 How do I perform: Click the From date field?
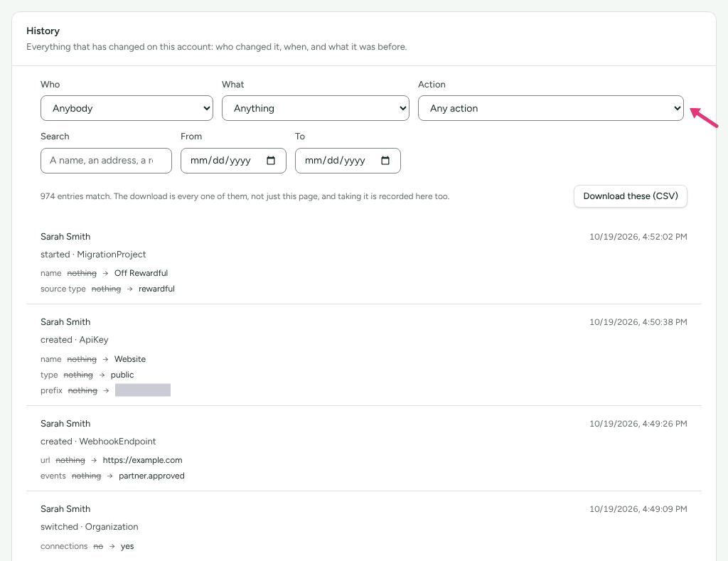click(x=233, y=161)
